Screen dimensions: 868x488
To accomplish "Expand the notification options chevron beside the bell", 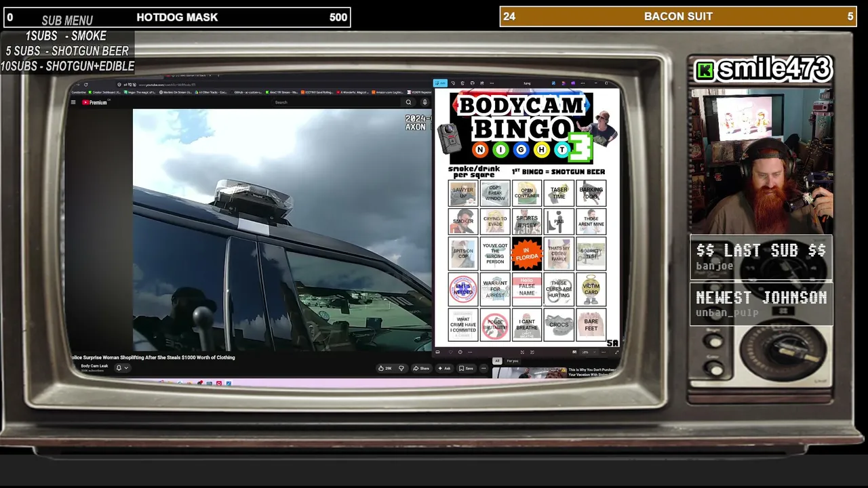I will (x=126, y=368).
